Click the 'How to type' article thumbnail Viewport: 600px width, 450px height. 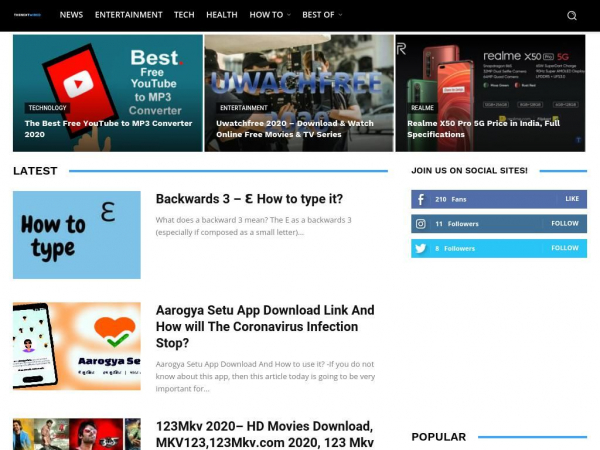point(77,235)
